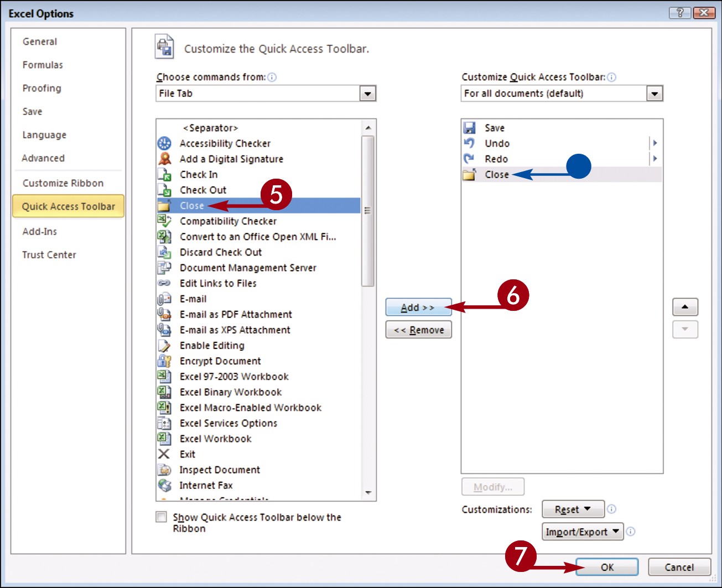Click the Check In icon
Viewport: 722px width, 588px height.
[164, 174]
